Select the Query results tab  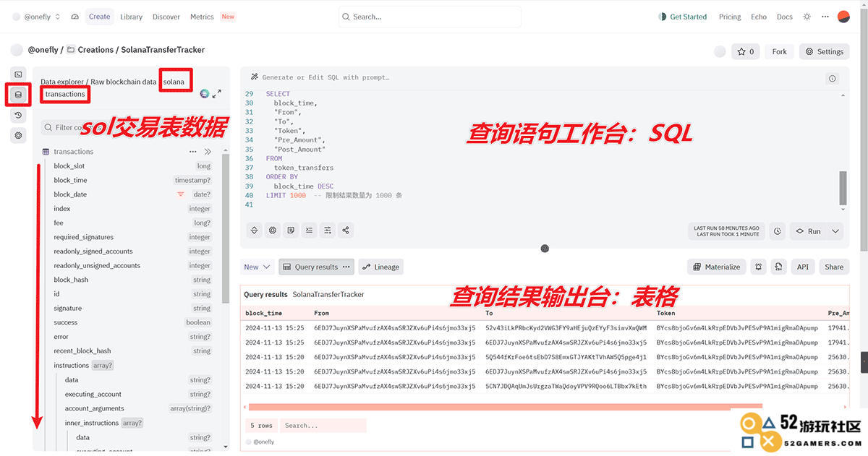[x=317, y=267]
